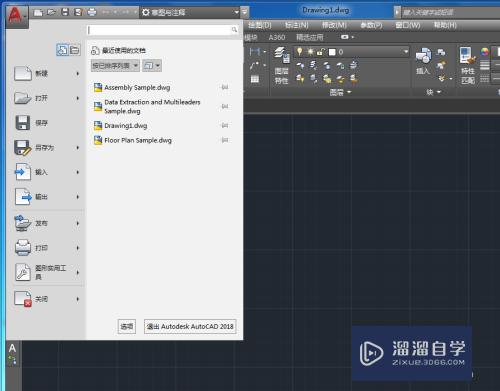Click the 选项 options button
This screenshot has width=500, height=391.
pyautogui.click(x=127, y=326)
